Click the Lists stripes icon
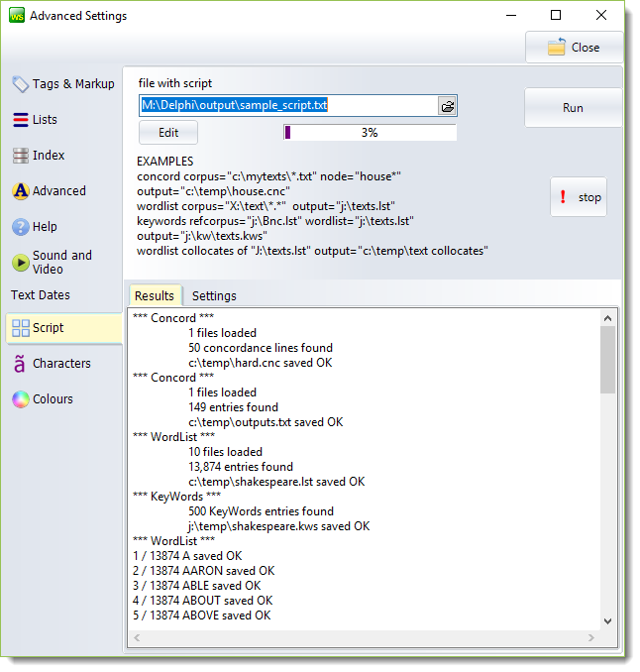Viewport: 640px width, 672px height. 20,120
